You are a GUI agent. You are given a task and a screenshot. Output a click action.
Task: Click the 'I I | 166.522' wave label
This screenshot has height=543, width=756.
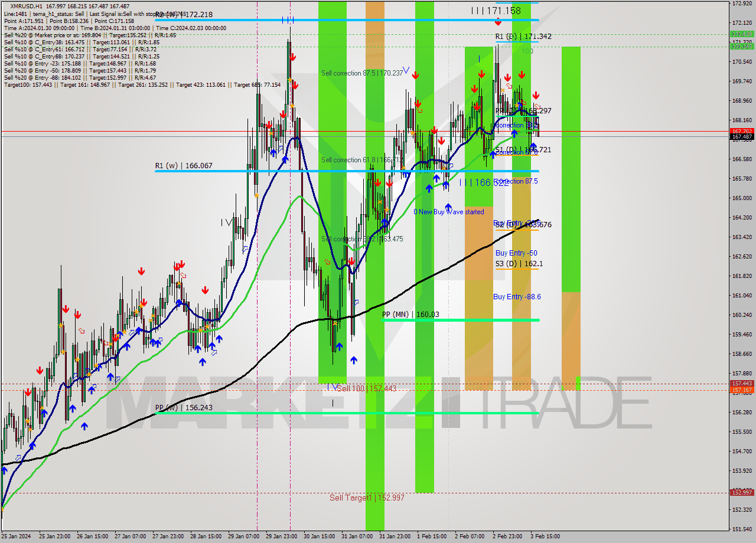click(x=484, y=183)
